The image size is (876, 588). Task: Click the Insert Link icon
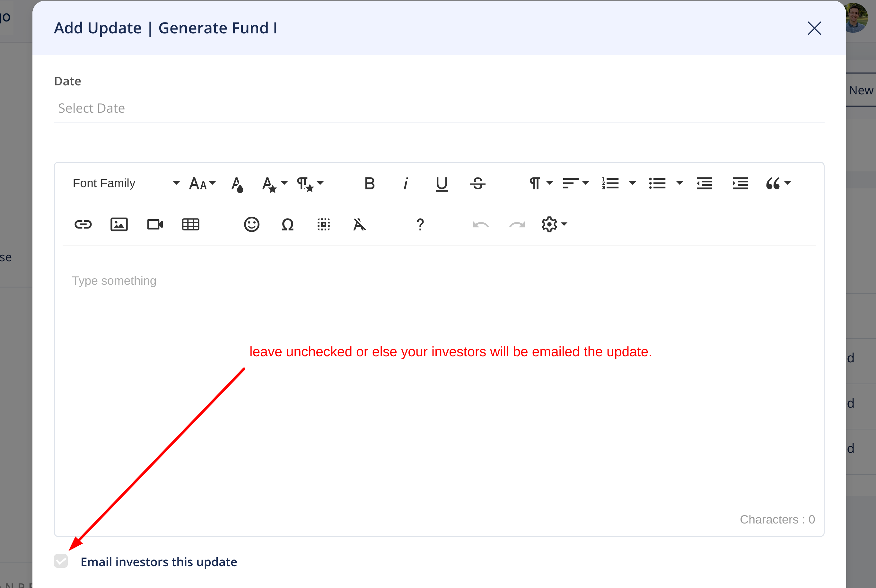[83, 225]
